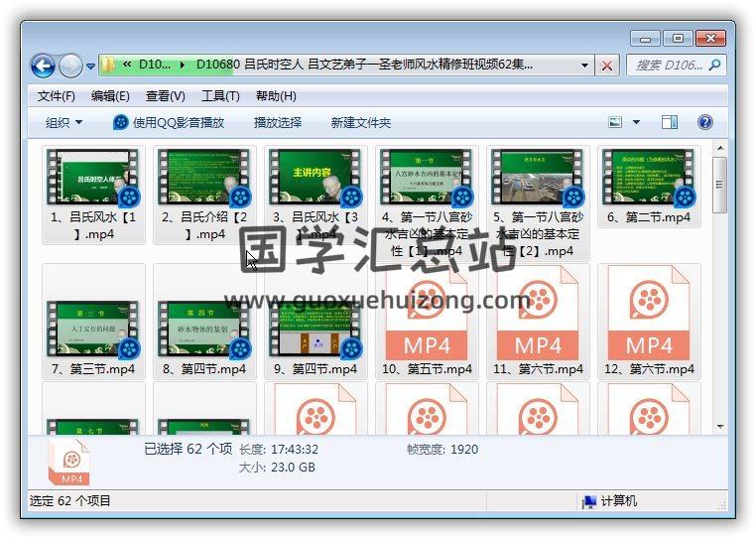The image size is (756, 539).
Task: Expand the 组织 dropdown
Action: [63, 122]
